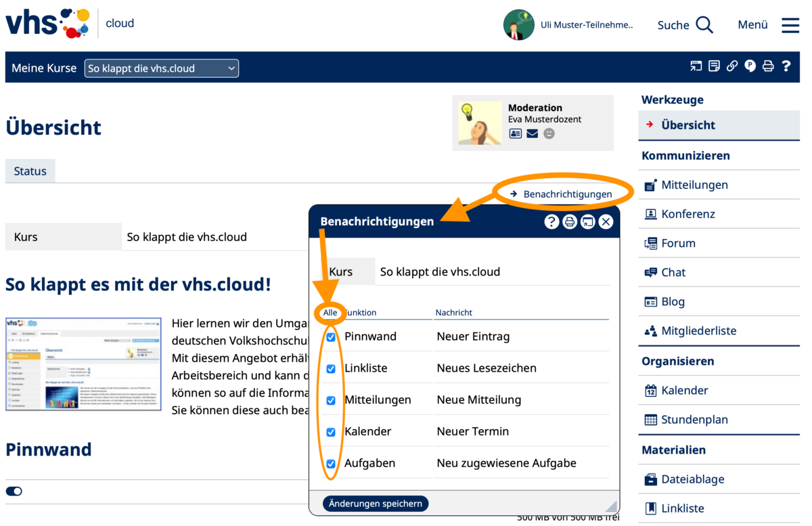Click the Forum icon in sidebar
The width and height of the screenshot is (812, 526).
(x=650, y=243)
